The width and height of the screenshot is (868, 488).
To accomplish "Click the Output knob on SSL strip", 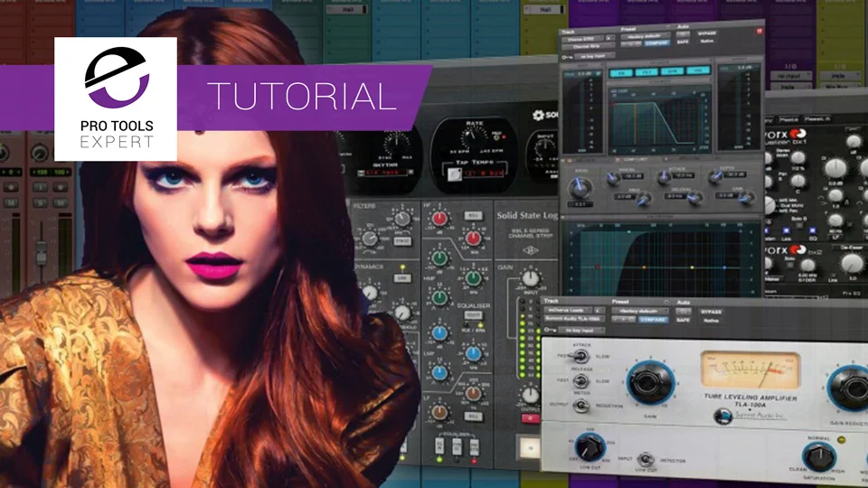I will [x=530, y=395].
